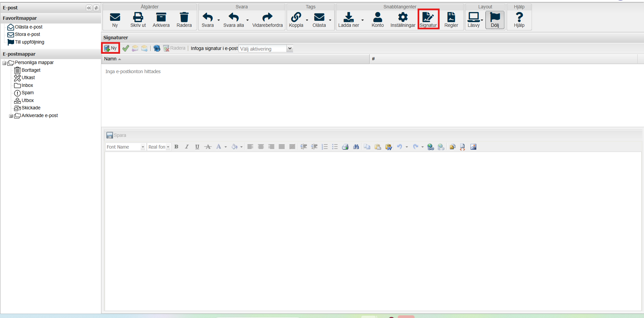Collapse the E-post side panel

click(x=89, y=8)
